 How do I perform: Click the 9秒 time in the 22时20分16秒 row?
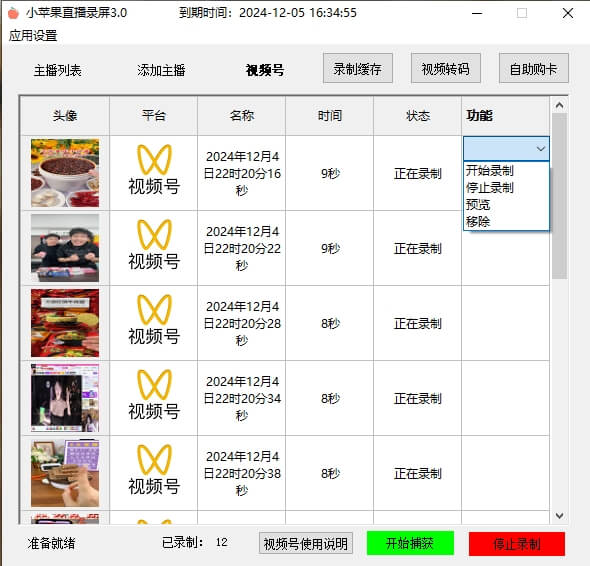click(x=330, y=173)
